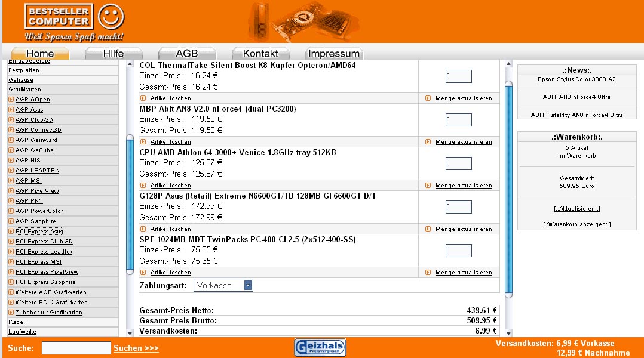Click Menge aktualisieren for AMD Athlon CPU

[464, 186]
